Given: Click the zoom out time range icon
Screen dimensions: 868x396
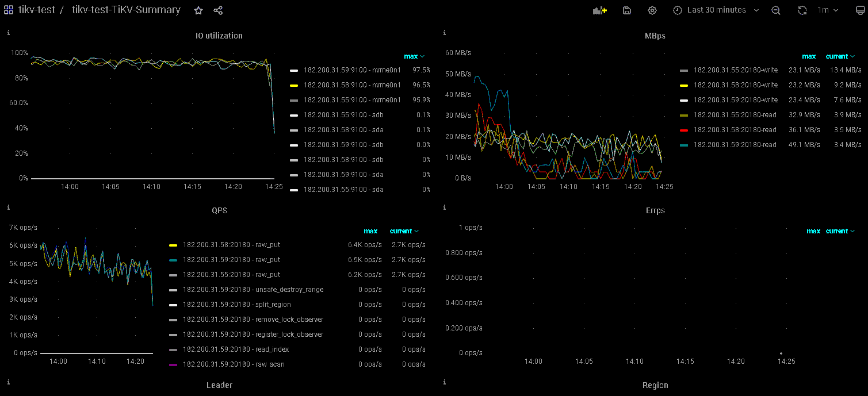Looking at the screenshot, I should coord(776,10).
